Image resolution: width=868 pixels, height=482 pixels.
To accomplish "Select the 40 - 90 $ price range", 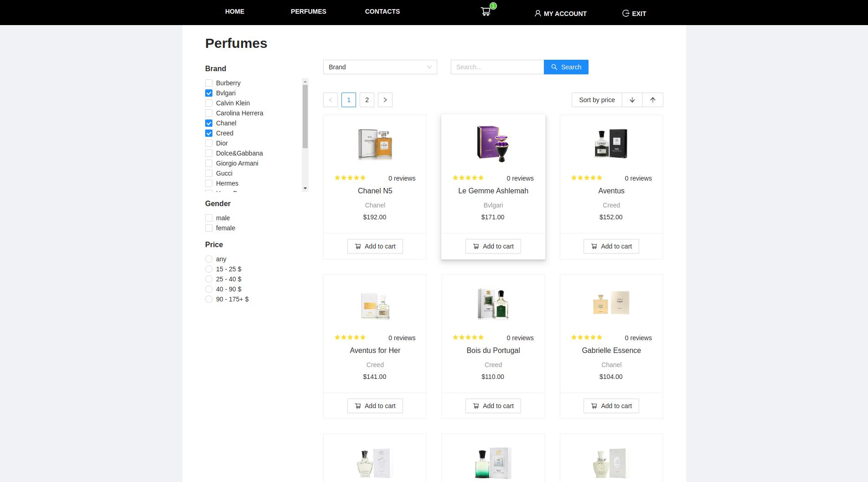I will [209, 289].
